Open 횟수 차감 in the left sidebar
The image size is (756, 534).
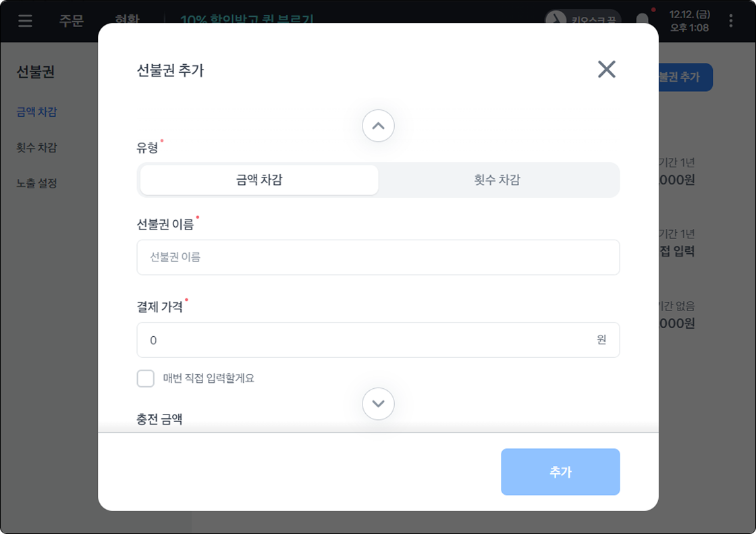point(36,148)
